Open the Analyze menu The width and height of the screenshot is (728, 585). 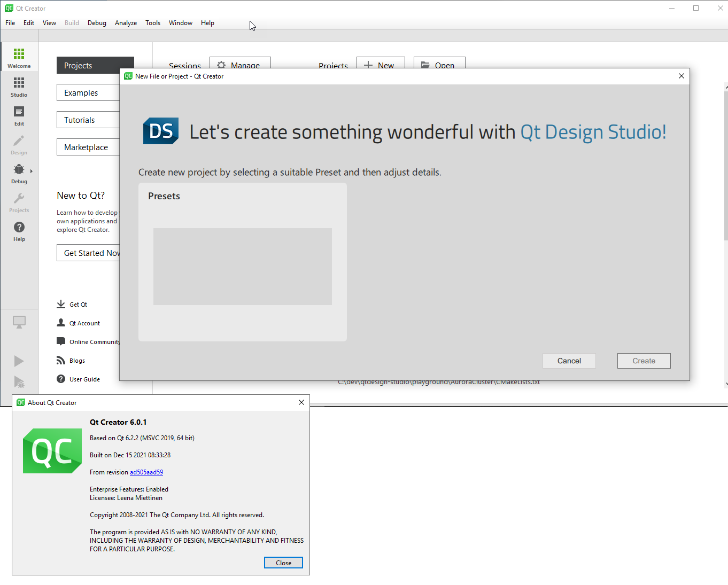[x=126, y=23]
